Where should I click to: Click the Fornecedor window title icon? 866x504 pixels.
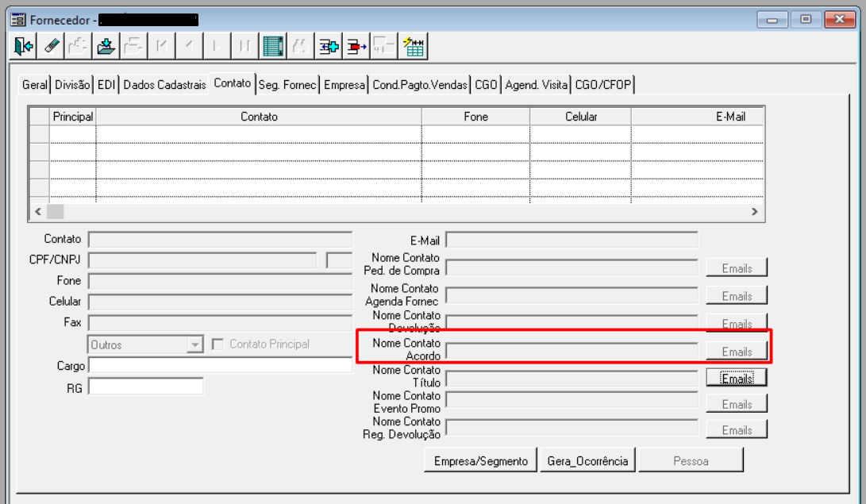18,20
